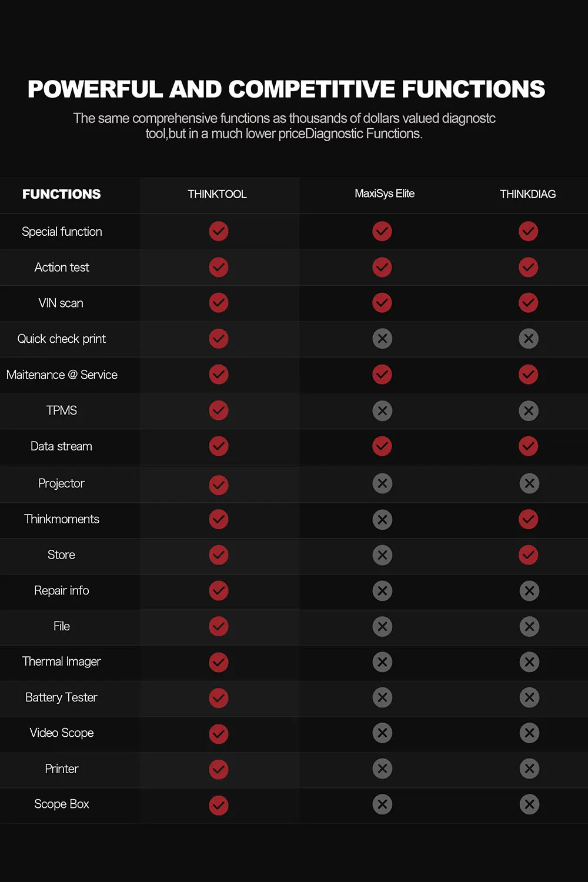Click MaxiSys Elite checkmark for VIN scan
Viewport: 588px width, 882px height.
[382, 303]
